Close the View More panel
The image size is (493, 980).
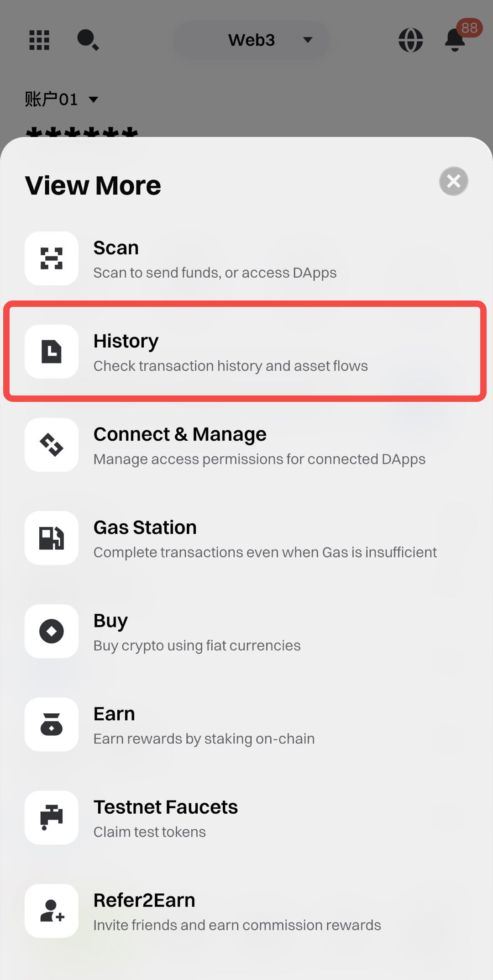coord(453,181)
